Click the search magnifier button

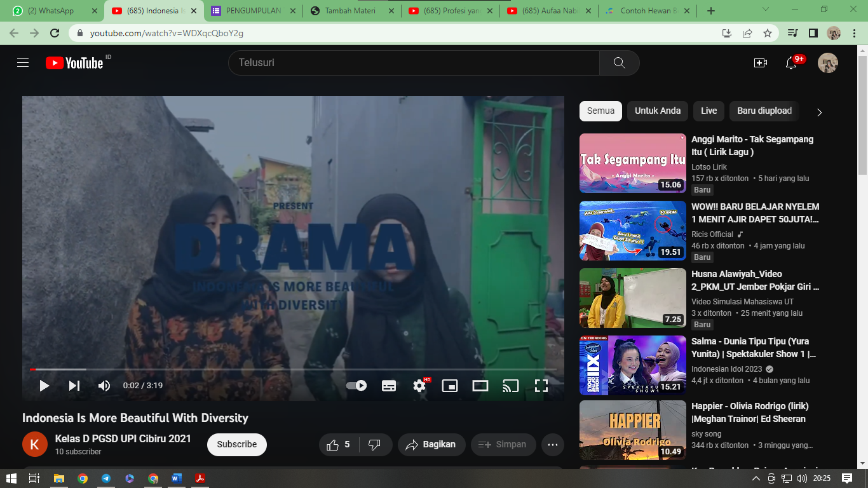(620, 63)
